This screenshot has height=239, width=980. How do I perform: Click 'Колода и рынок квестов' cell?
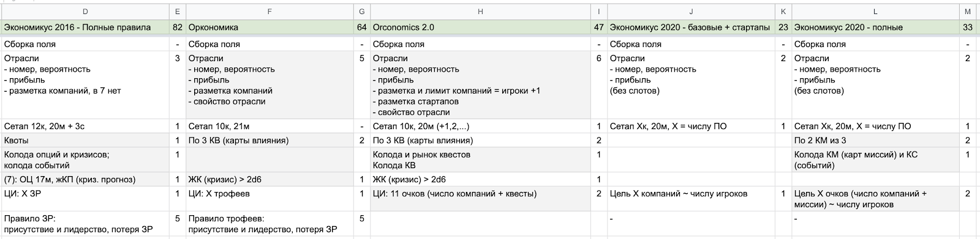pos(480,160)
